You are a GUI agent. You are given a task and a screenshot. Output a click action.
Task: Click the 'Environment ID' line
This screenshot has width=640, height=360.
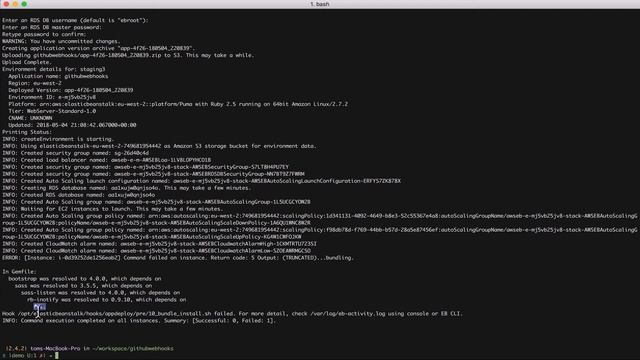point(52,97)
